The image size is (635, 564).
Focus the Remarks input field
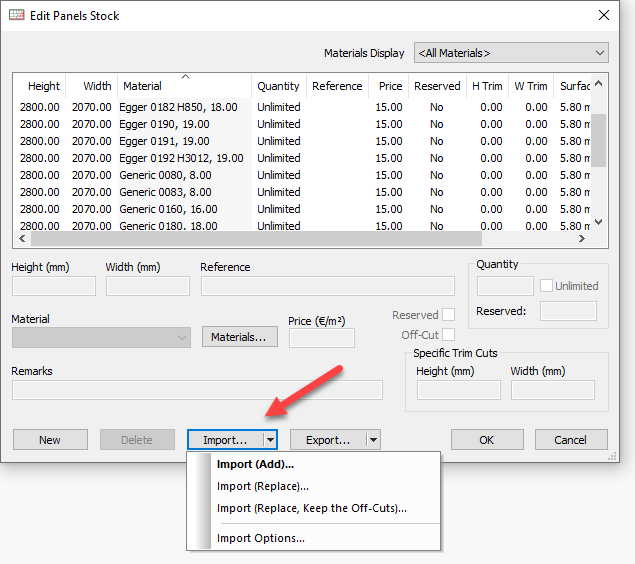tap(197, 390)
